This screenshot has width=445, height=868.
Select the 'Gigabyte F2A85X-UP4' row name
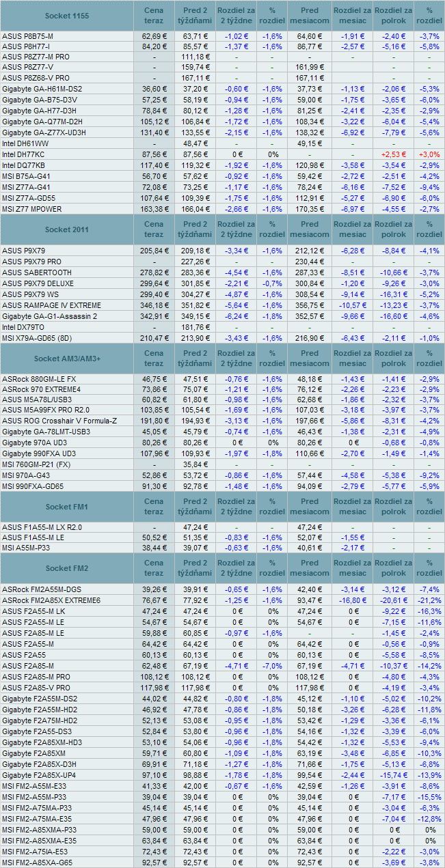click(x=40, y=775)
